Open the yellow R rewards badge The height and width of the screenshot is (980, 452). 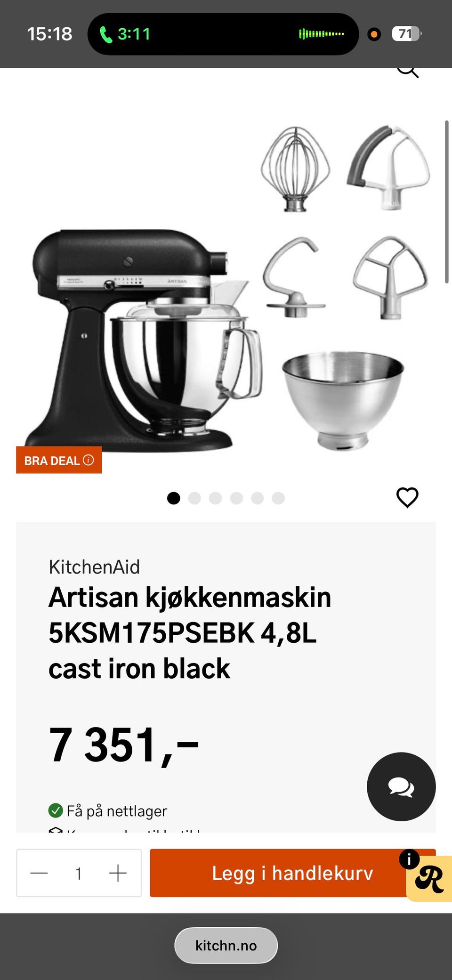429,878
